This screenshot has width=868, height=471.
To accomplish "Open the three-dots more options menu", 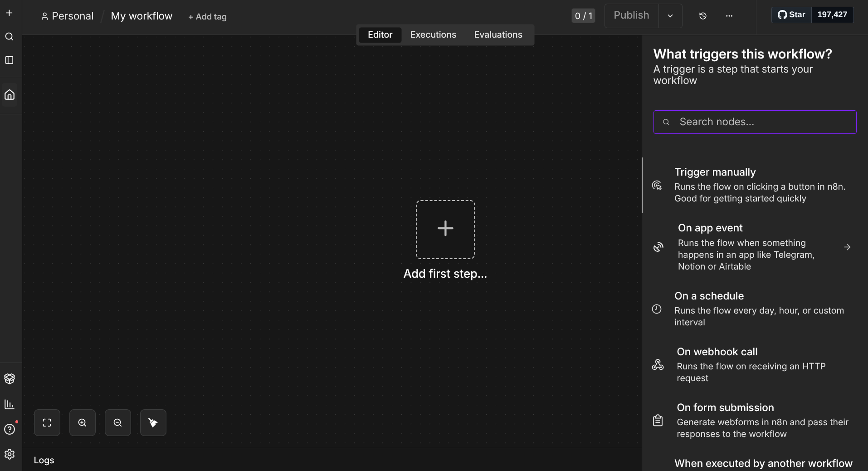I will point(729,16).
